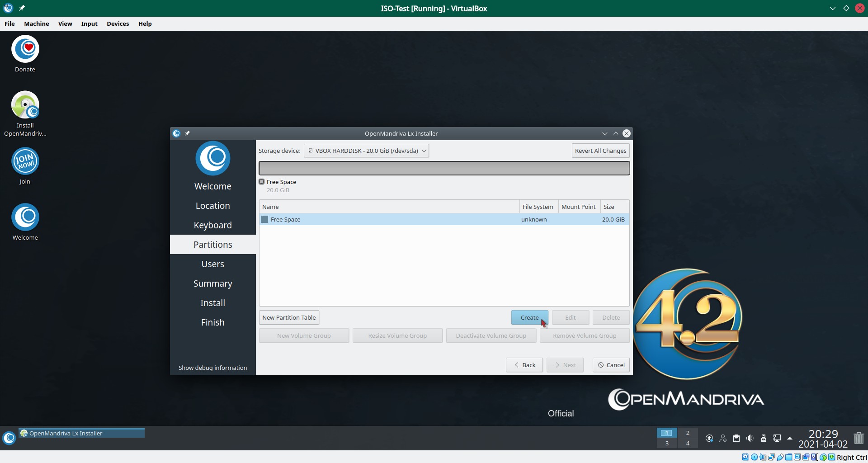The height and width of the screenshot is (463, 868).
Task: Click the Remove Volume Group button
Action: tap(585, 335)
